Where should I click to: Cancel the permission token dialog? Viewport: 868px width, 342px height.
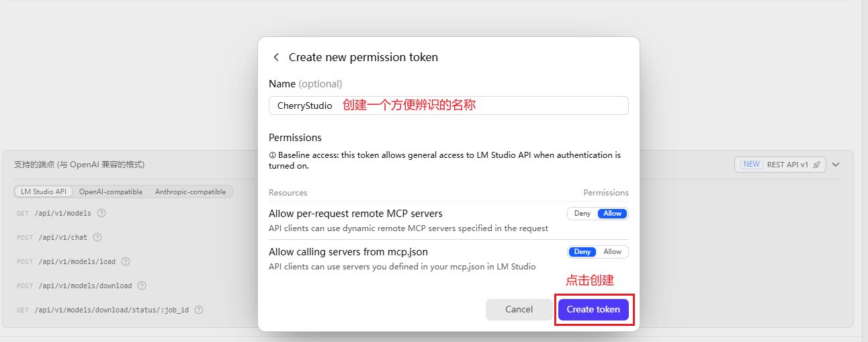coord(519,310)
